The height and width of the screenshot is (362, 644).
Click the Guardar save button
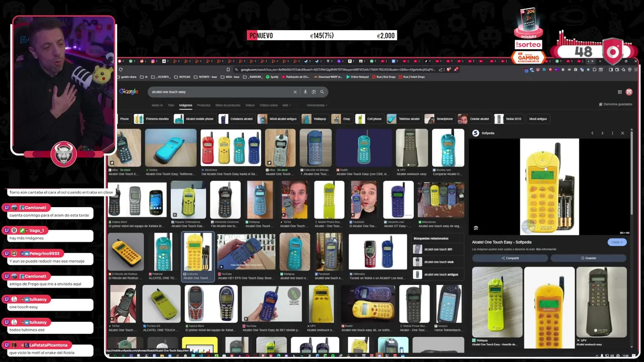point(588,258)
